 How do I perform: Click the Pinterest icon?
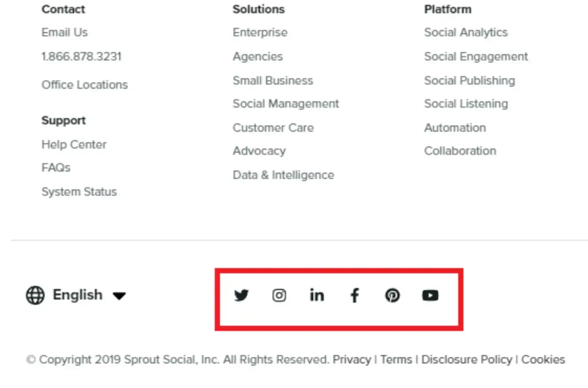392,295
